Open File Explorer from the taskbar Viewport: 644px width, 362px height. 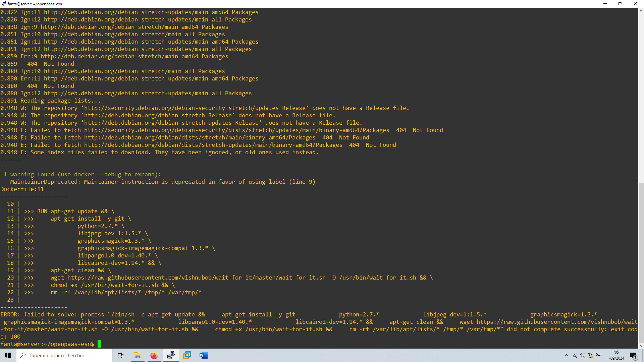[x=138, y=355]
